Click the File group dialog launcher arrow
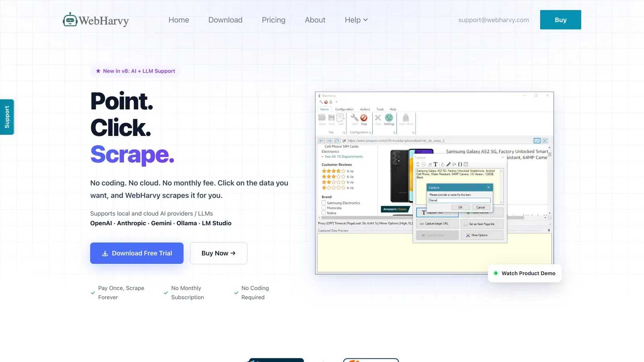The image size is (644, 362). coord(344,132)
